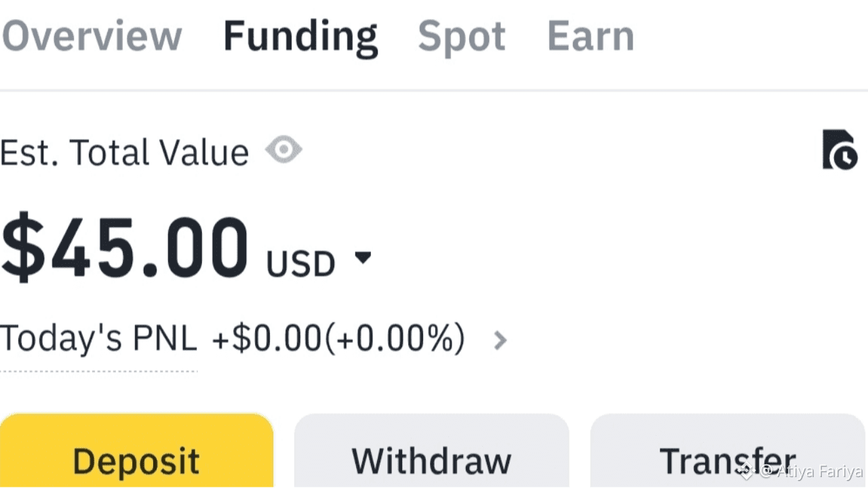This screenshot has height=488, width=868.
Task: Click the dollar sign of balance amount
Action: tap(22, 246)
